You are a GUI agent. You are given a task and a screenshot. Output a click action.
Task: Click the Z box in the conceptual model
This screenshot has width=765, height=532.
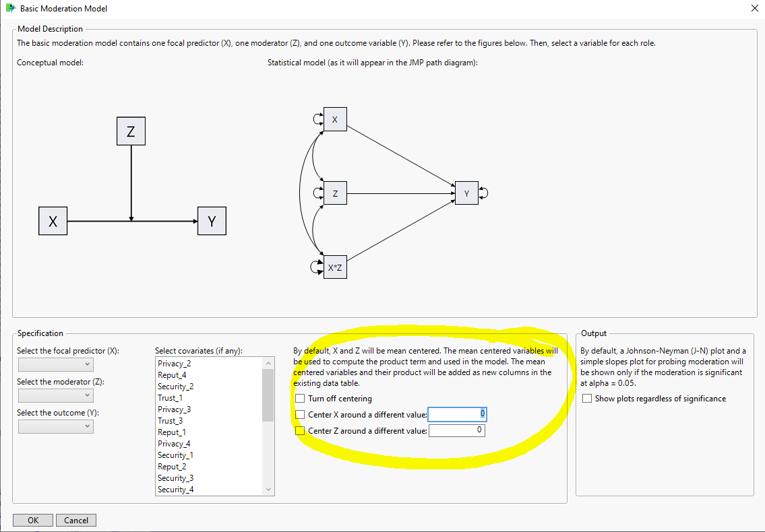(130, 131)
